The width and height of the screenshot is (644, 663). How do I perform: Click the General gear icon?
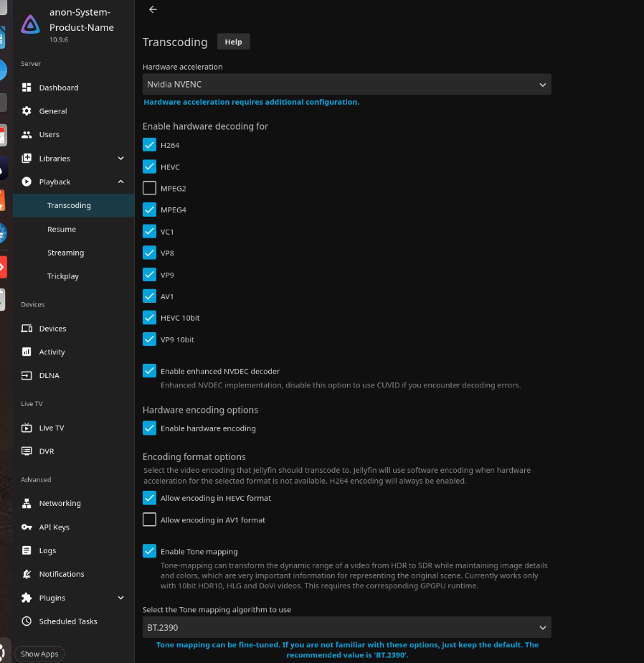(x=27, y=111)
